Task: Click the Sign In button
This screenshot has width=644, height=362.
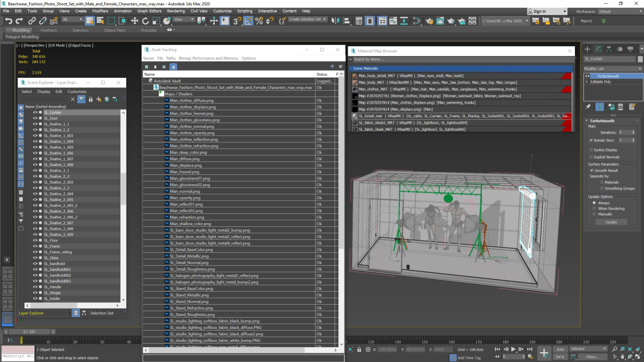Action: pyautogui.click(x=547, y=11)
